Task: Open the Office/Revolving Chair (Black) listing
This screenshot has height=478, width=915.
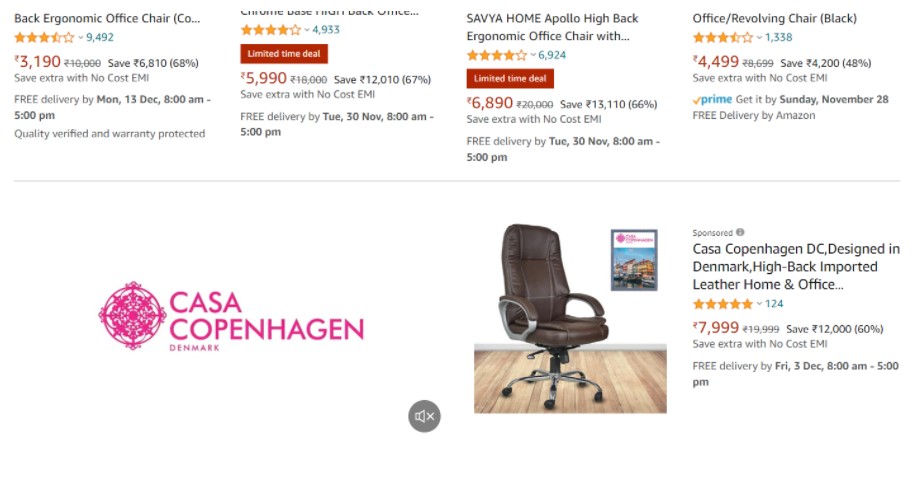Action: pos(774,18)
